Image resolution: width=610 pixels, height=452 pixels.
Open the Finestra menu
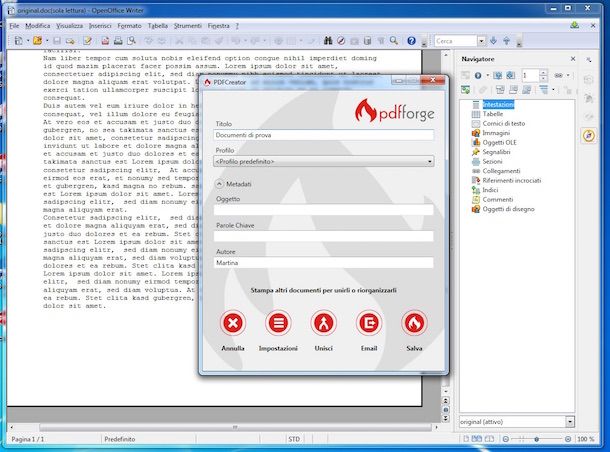(219, 26)
